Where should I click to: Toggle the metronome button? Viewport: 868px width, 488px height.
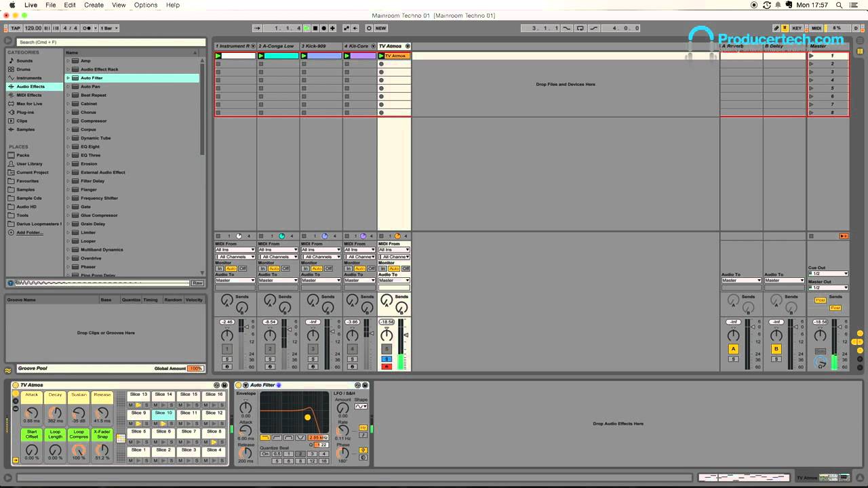point(88,28)
